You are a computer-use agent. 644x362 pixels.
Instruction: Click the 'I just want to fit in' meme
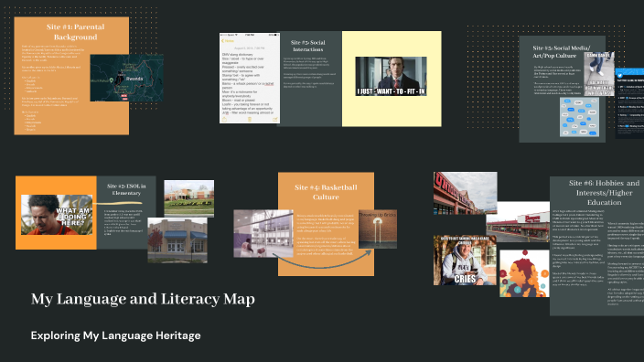(391, 77)
